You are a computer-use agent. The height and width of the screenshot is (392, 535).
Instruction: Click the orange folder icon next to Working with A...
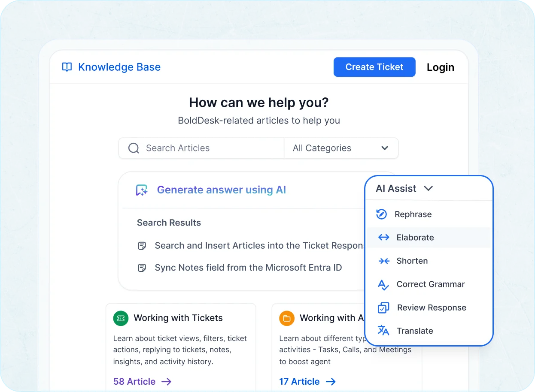tap(286, 318)
